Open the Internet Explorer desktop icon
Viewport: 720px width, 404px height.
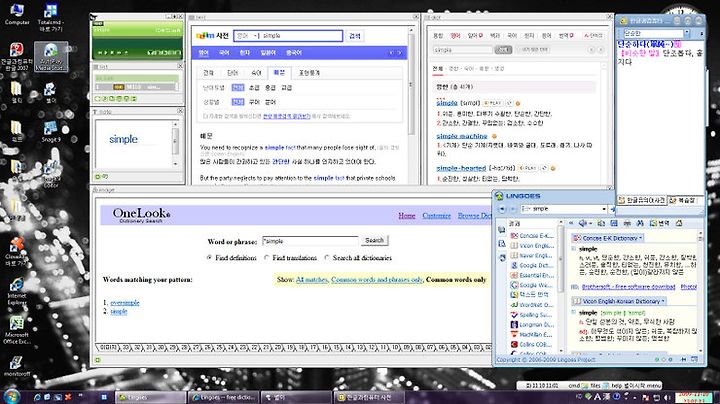pos(17,291)
